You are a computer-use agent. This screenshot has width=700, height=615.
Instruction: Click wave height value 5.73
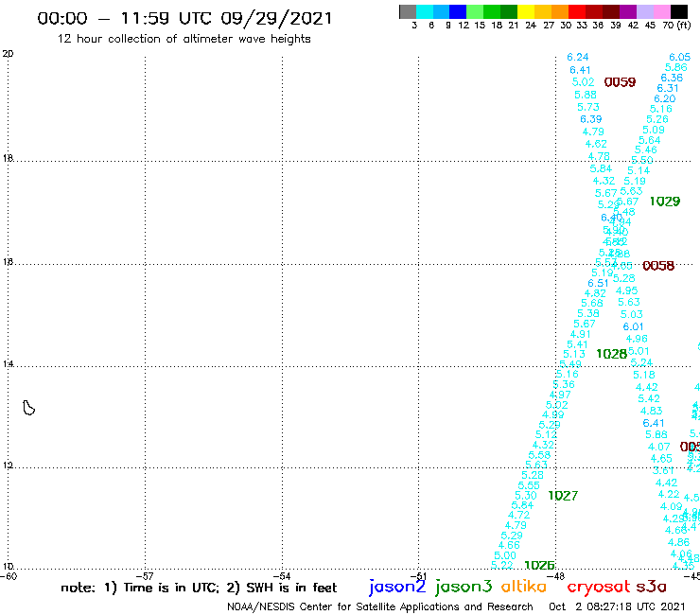pos(588,107)
